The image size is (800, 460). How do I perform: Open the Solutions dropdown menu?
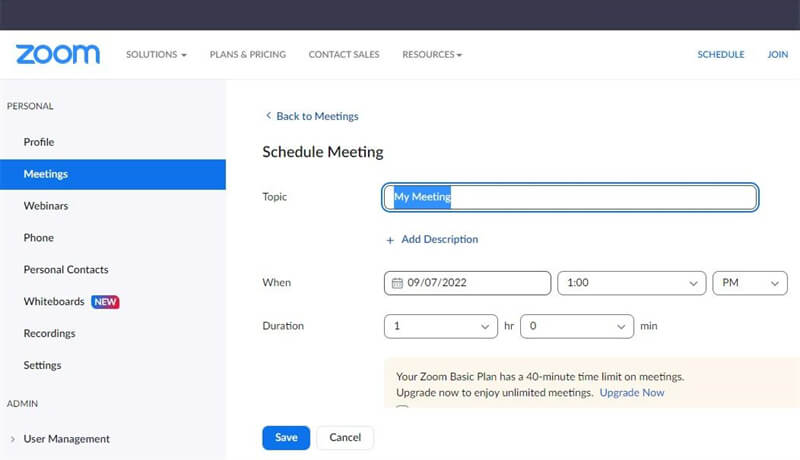tap(156, 54)
